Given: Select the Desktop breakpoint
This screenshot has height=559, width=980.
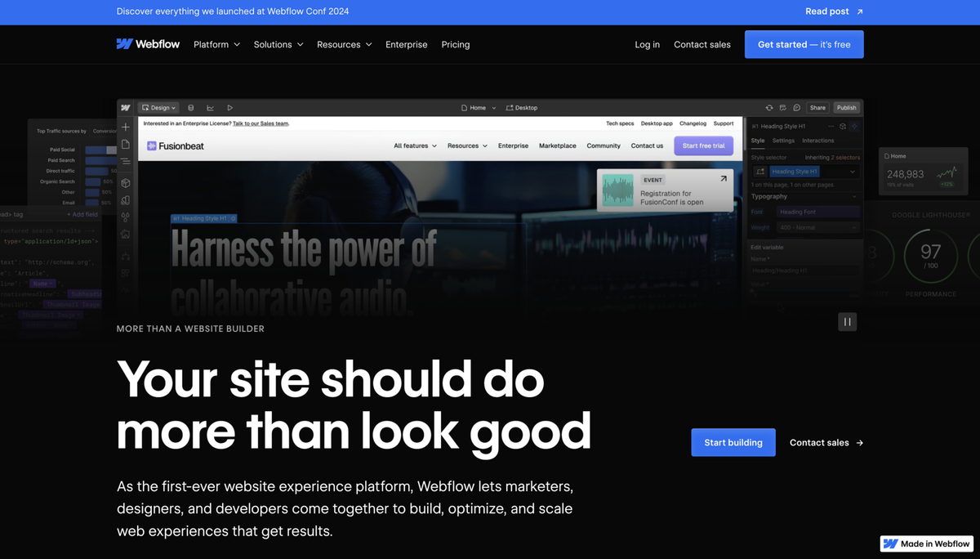Looking at the screenshot, I should (522, 108).
